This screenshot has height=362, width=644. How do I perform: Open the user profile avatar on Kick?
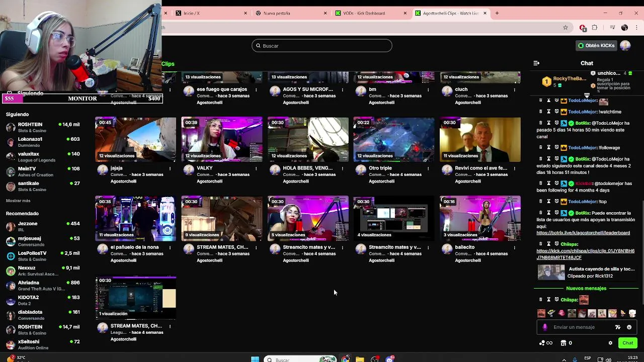pos(625,46)
